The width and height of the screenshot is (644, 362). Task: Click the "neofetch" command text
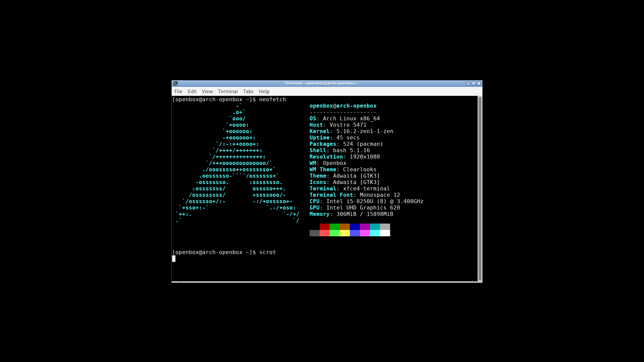point(273,100)
